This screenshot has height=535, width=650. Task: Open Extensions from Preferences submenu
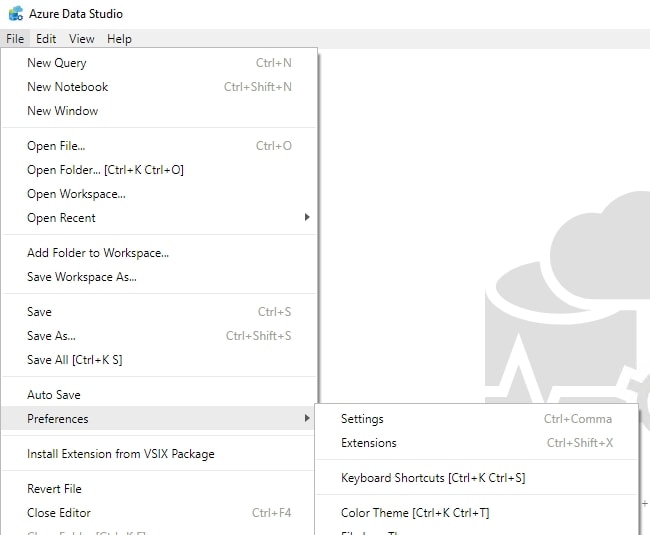476,443
